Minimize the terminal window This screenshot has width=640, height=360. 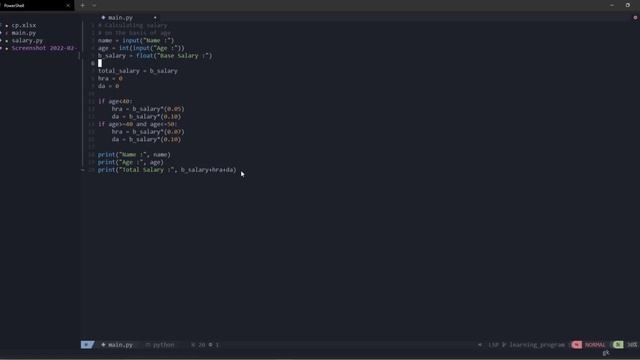click(x=611, y=5)
